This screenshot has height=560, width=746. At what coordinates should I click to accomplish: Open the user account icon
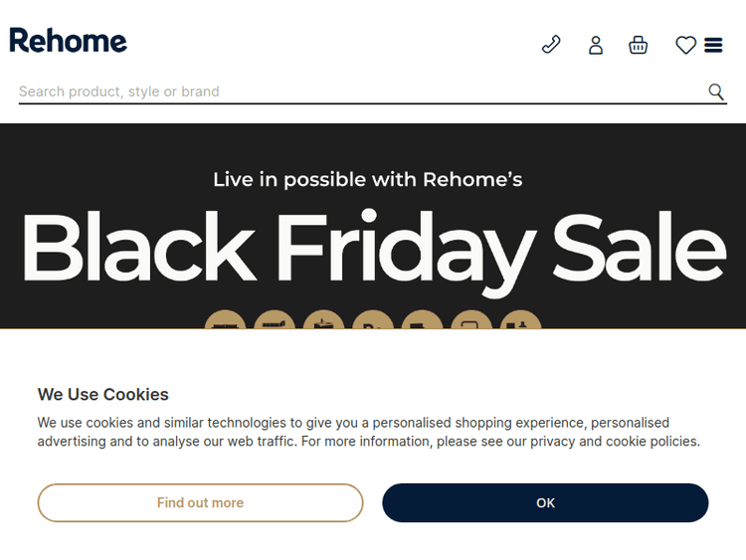[x=596, y=45]
